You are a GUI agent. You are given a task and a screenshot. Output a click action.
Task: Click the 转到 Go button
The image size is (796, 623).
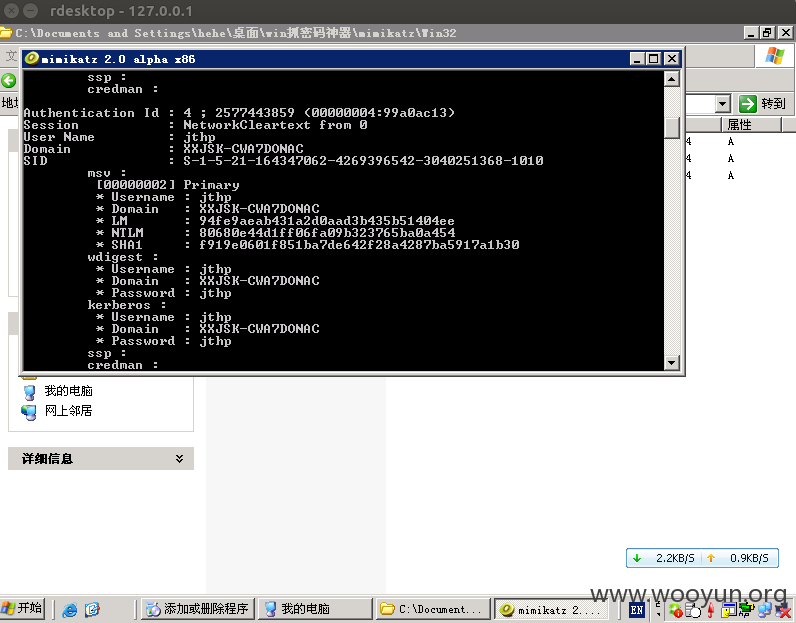point(762,104)
